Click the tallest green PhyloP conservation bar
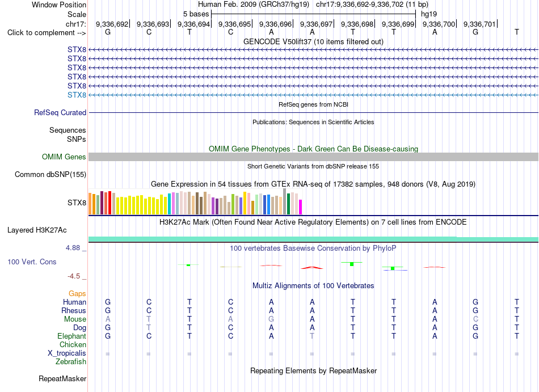Viewport: 539px width, 392px height. (352, 264)
